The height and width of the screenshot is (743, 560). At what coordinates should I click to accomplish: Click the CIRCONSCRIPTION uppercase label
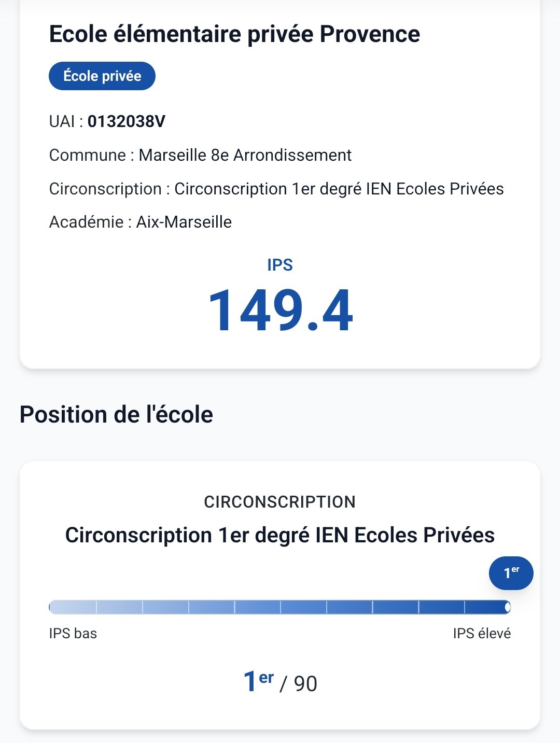pos(280,502)
